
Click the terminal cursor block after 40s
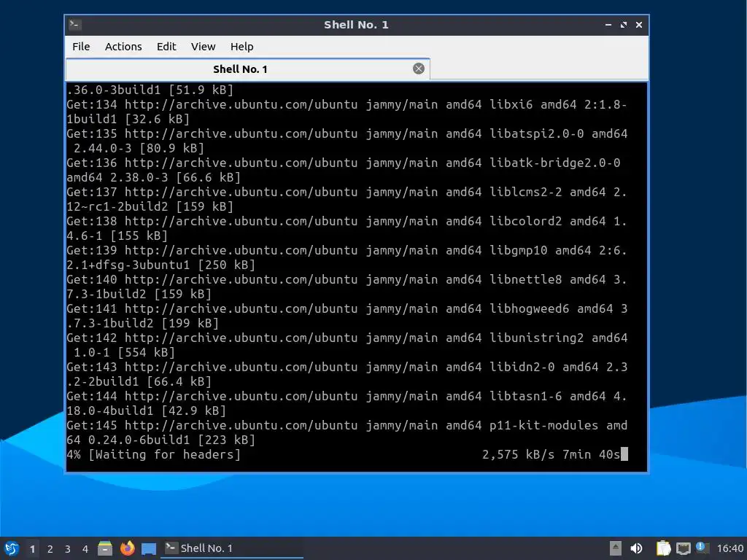tap(624, 454)
